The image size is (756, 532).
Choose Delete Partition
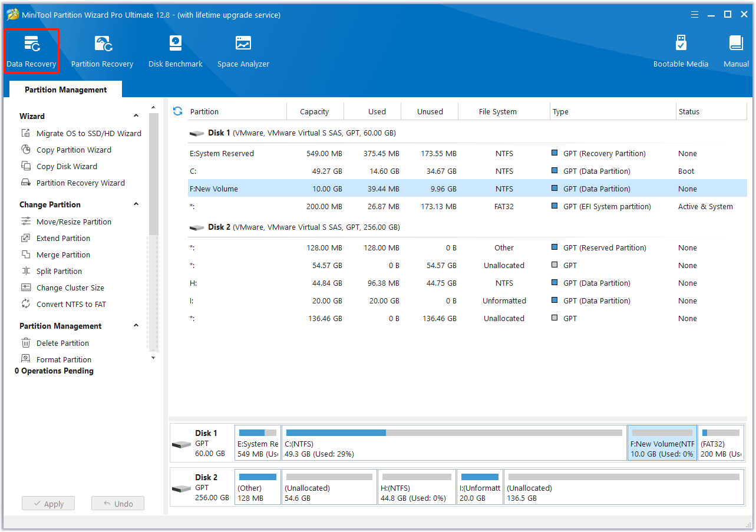pyautogui.click(x=61, y=343)
